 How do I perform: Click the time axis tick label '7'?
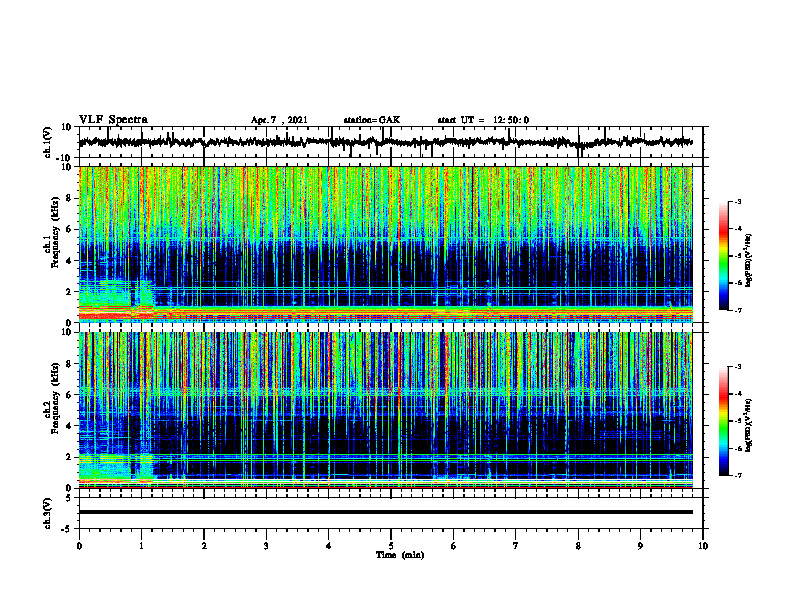click(516, 546)
